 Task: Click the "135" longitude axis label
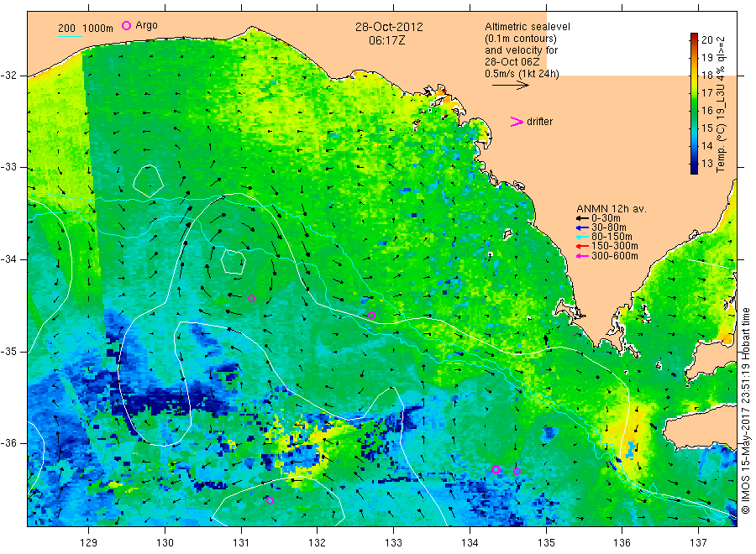click(x=546, y=543)
